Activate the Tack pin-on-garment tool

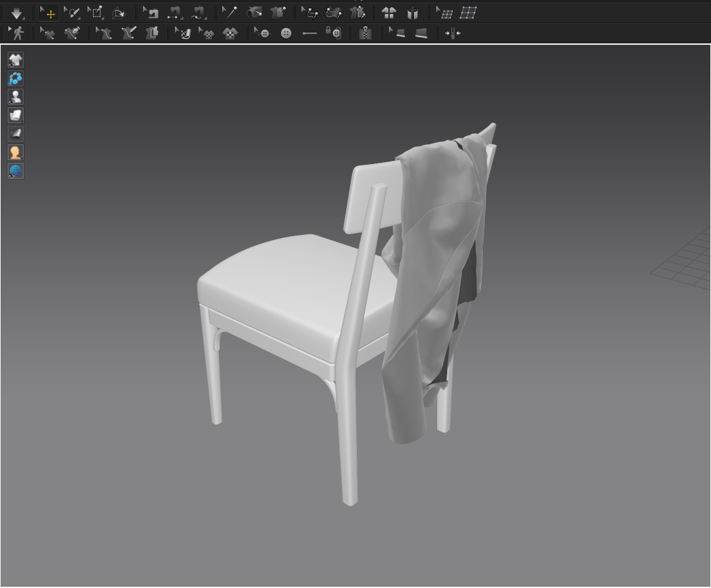coord(278,13)
